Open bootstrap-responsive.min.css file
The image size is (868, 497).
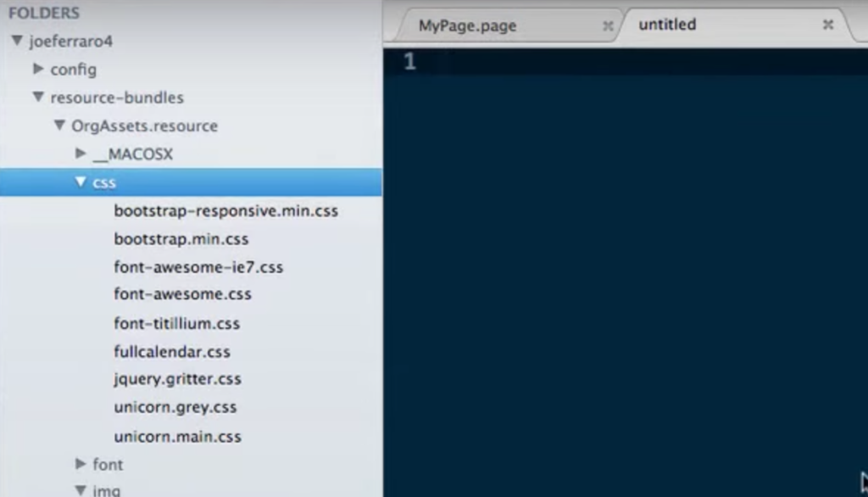pos(225,211)
